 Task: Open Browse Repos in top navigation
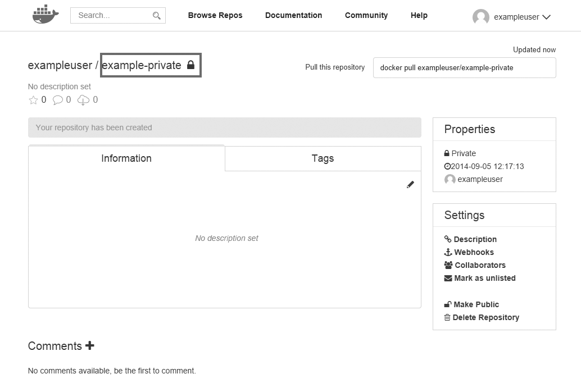[215, 15]
